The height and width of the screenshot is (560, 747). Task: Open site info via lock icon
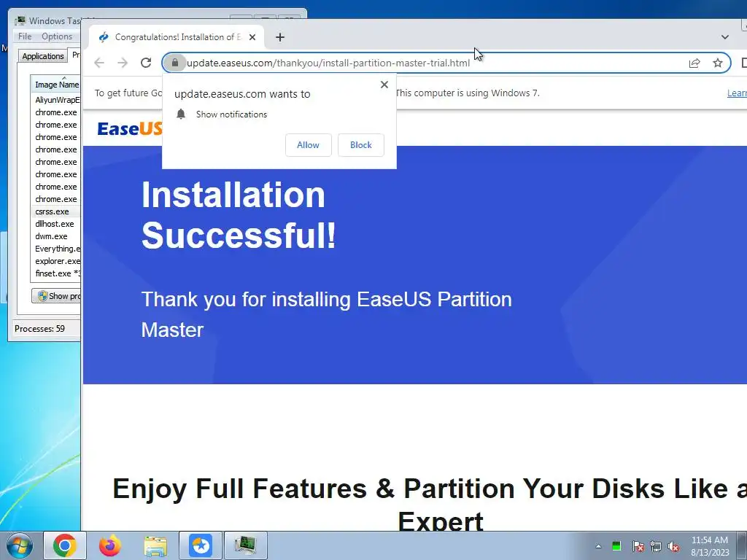pos(175,63)
